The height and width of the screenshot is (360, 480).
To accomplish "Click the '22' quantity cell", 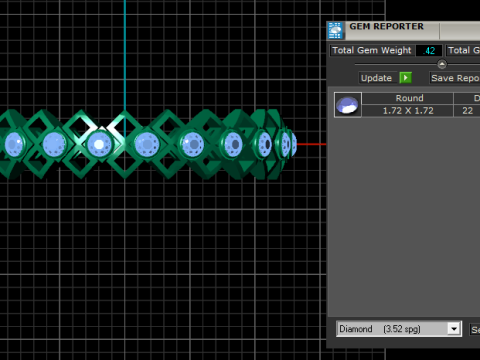I will [467, 111].
